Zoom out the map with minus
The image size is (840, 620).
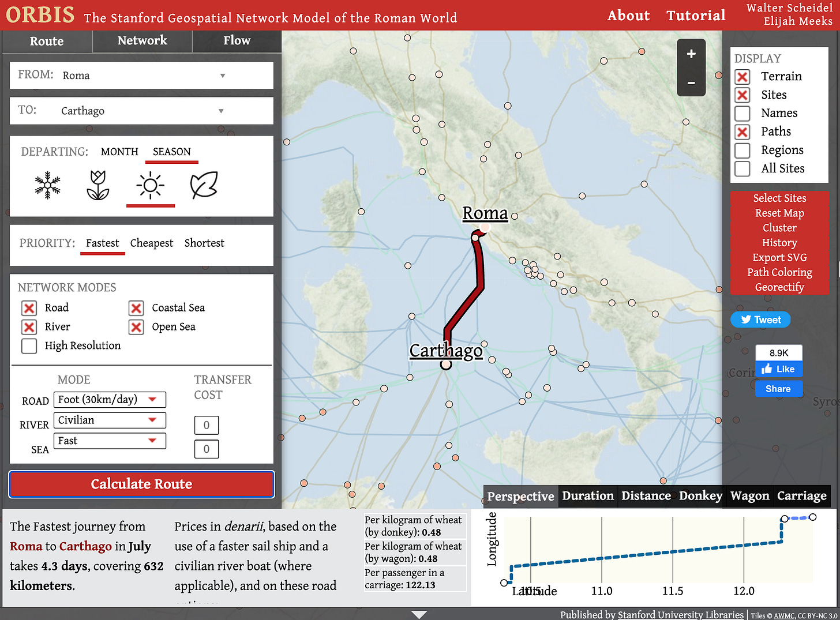tap(691, 82)
